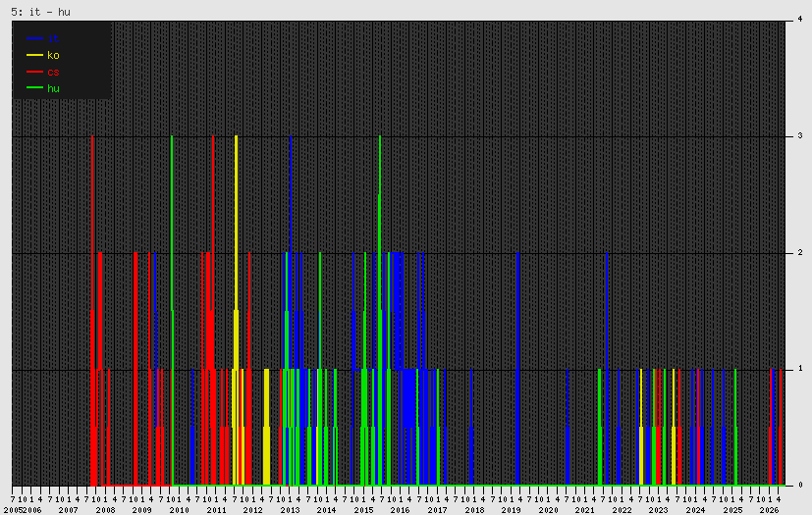Click the y-axis value 1
Viewport: 812px width, 515px height.
(800, 369)
